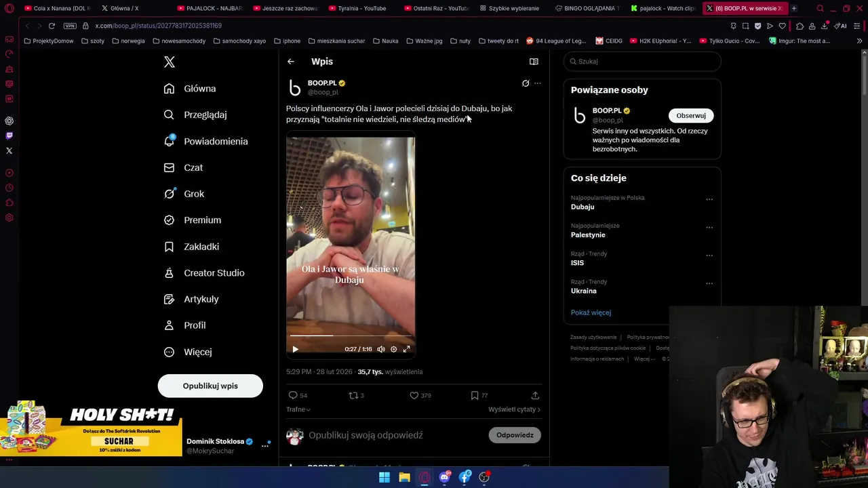Switch to pajalock - Watch clips tab

coord(663,8)
